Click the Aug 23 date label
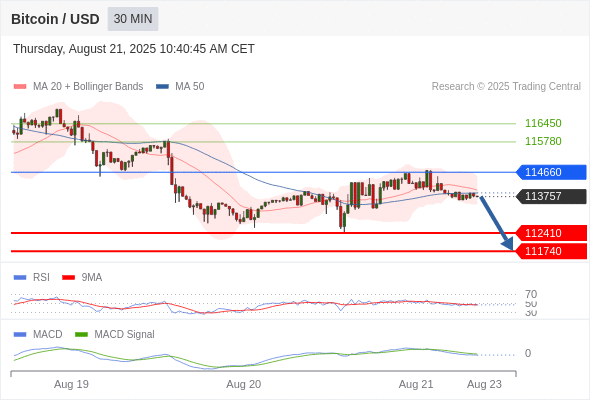The width and height of the screenshot is (590, 400). [484, 384]
